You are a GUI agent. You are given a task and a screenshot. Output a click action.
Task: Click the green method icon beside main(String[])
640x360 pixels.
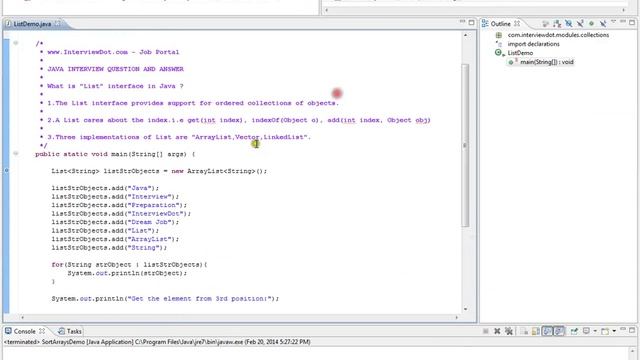point(511,62)
